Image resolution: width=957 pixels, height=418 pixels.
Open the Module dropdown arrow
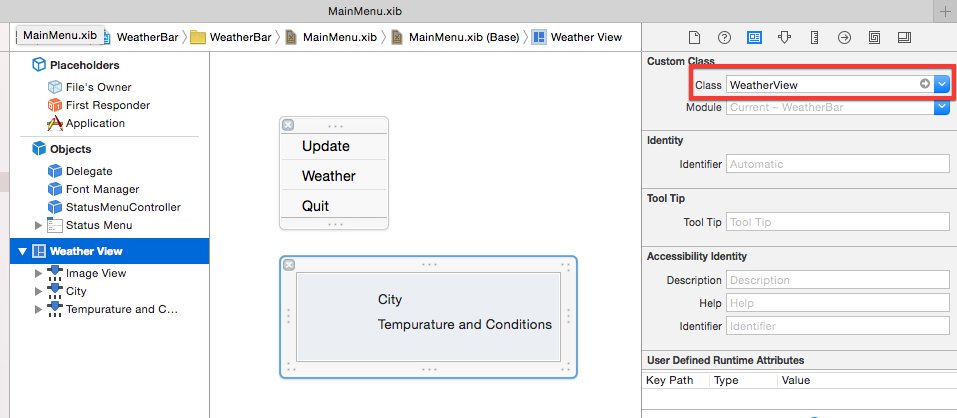pyautogui.click(x=942, y=107)
